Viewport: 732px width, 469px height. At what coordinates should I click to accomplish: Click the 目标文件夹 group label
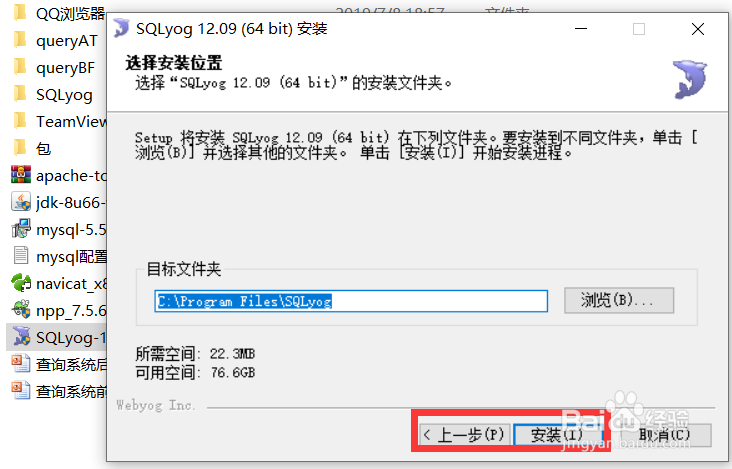(183, 269)
